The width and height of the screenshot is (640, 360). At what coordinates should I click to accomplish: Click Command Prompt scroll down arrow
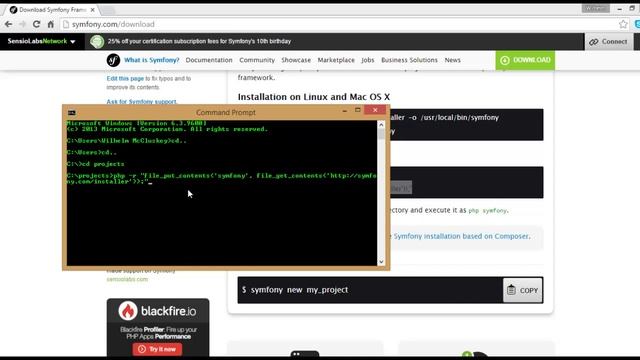pos(381,262)
